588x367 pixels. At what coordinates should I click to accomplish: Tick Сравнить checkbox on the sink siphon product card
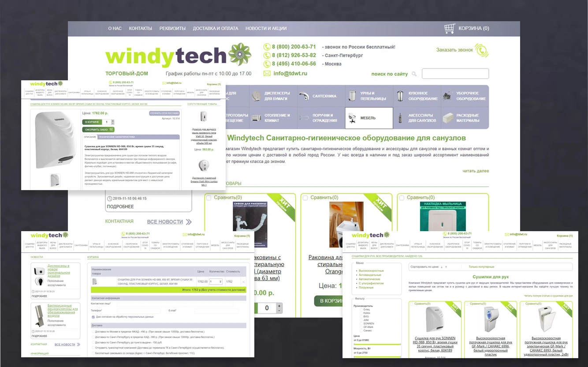point(209,198)
